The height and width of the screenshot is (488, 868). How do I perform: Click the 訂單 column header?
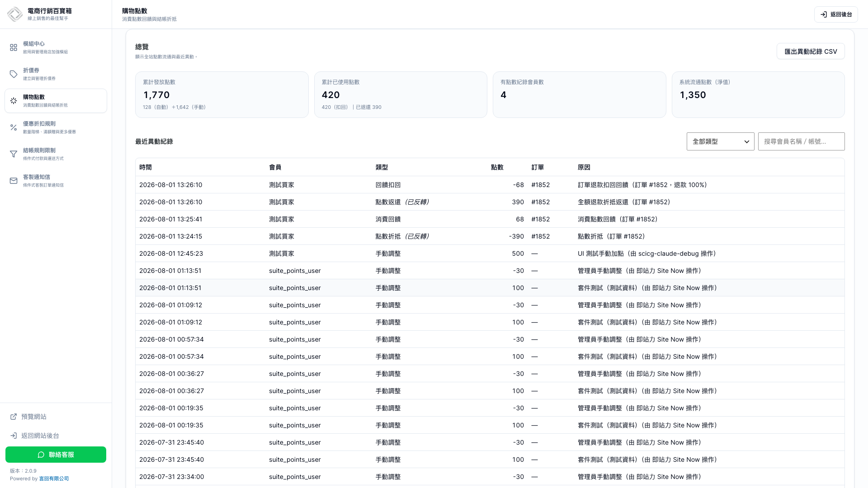pos(538,167)
